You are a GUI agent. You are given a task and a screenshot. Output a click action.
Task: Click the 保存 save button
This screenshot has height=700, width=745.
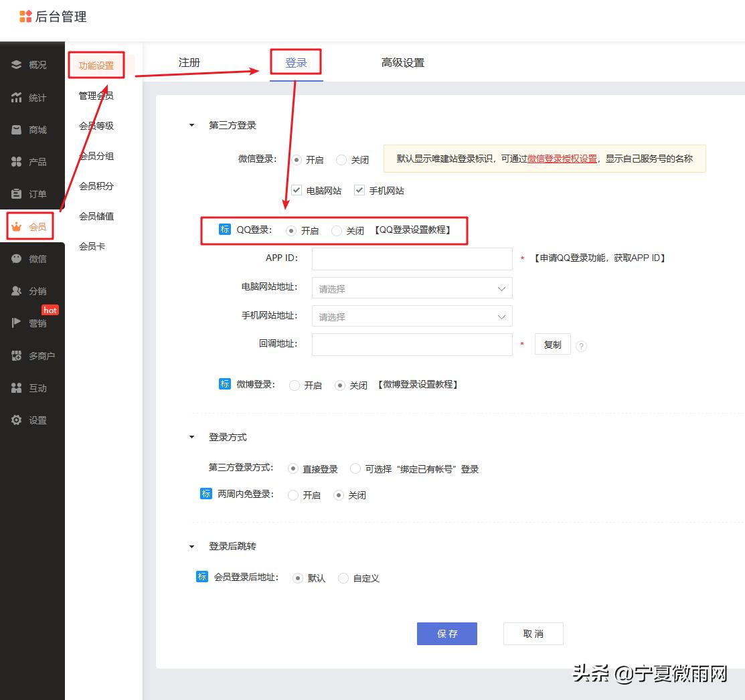click(x=446, y=633)
